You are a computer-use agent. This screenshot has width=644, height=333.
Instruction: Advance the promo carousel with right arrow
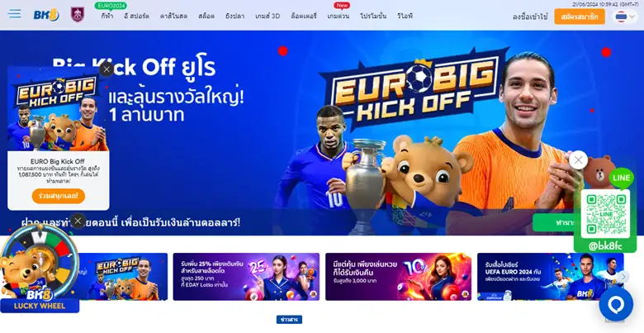click(623, 277)
